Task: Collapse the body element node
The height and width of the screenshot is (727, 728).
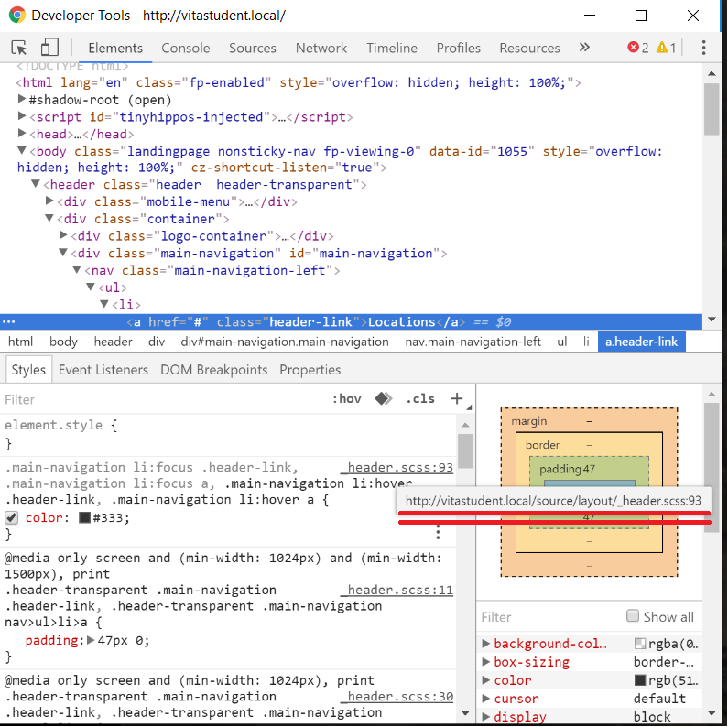Action: coord(21,150)
